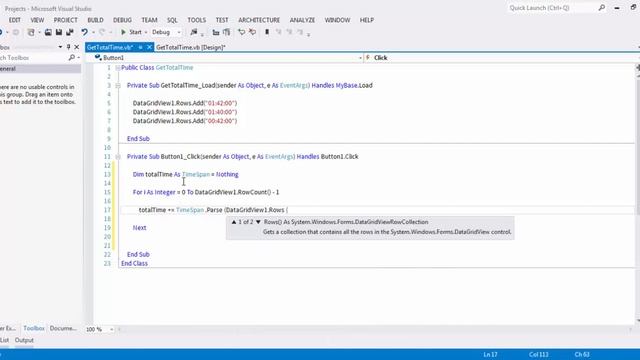Open the TEST menu
This screenshot has width=640, height=360.
222,20
